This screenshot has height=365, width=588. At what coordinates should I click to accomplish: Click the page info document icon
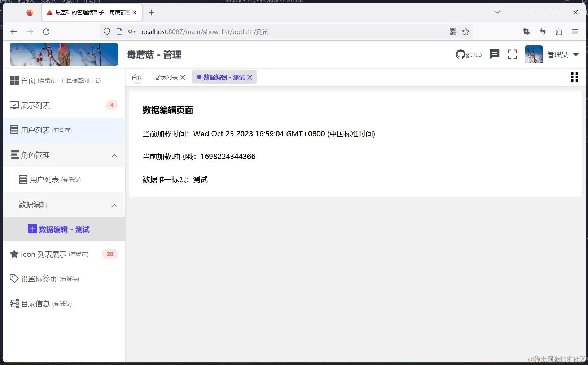click(119, 32)
